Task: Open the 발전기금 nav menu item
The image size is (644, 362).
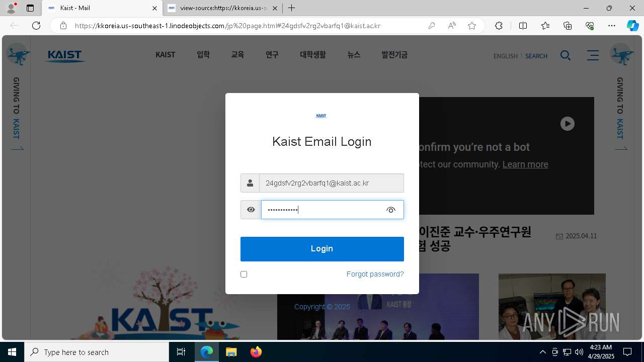Action: pos(394,55)
